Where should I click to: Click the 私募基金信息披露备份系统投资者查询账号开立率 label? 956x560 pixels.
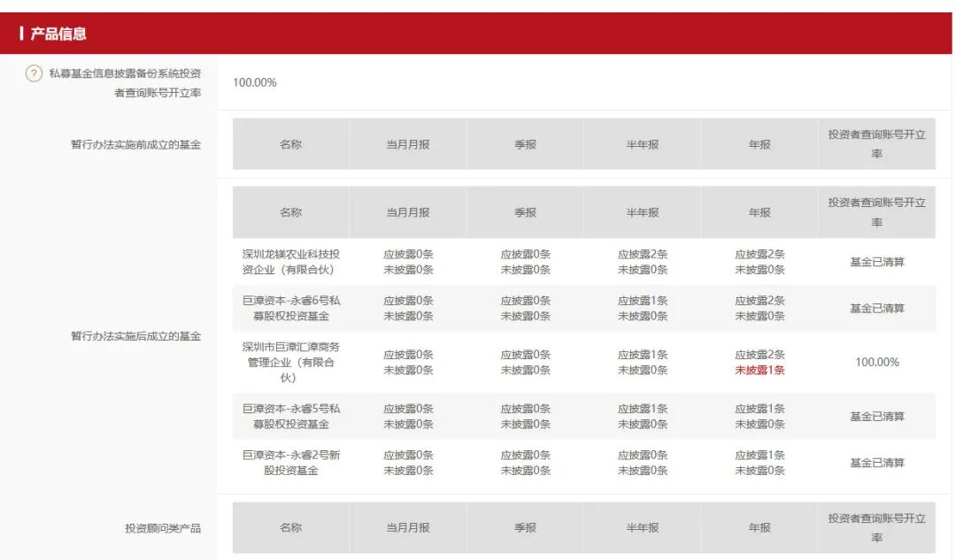coord(125,83)
